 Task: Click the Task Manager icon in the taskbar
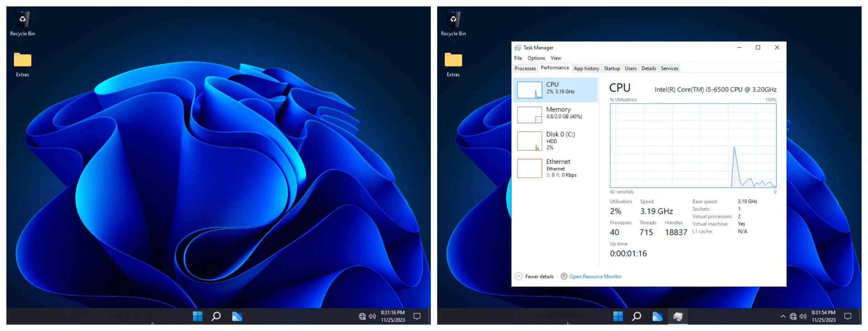[678, 317]
